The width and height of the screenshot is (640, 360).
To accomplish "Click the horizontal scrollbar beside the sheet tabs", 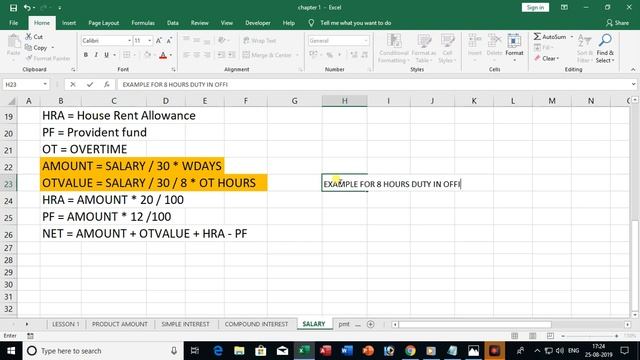I will click(475, 324).
